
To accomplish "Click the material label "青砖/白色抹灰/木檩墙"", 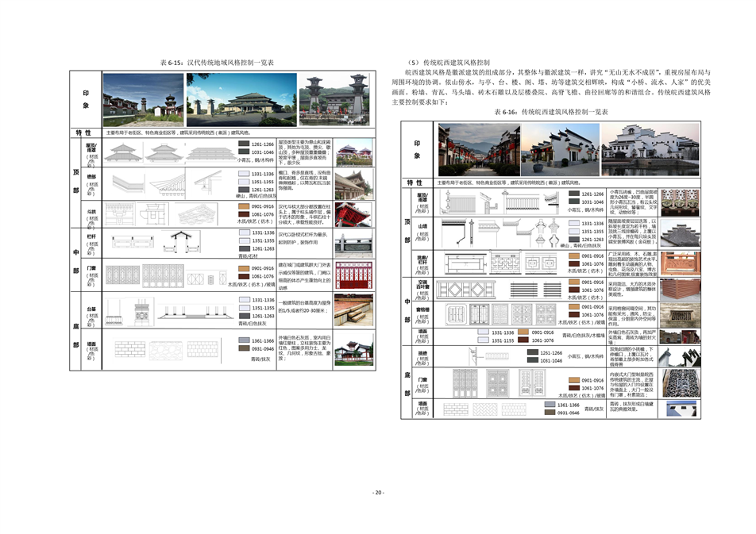I will point(584,335).
